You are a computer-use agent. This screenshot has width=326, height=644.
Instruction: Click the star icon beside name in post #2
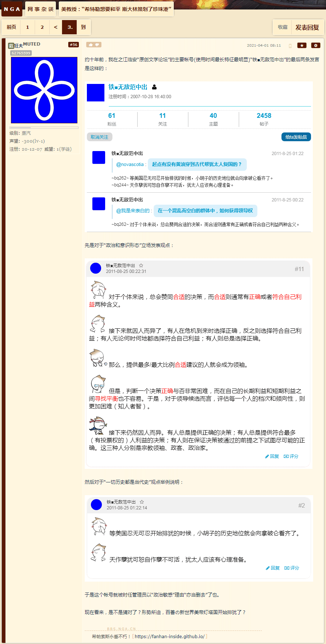click(x=142, y=502)
